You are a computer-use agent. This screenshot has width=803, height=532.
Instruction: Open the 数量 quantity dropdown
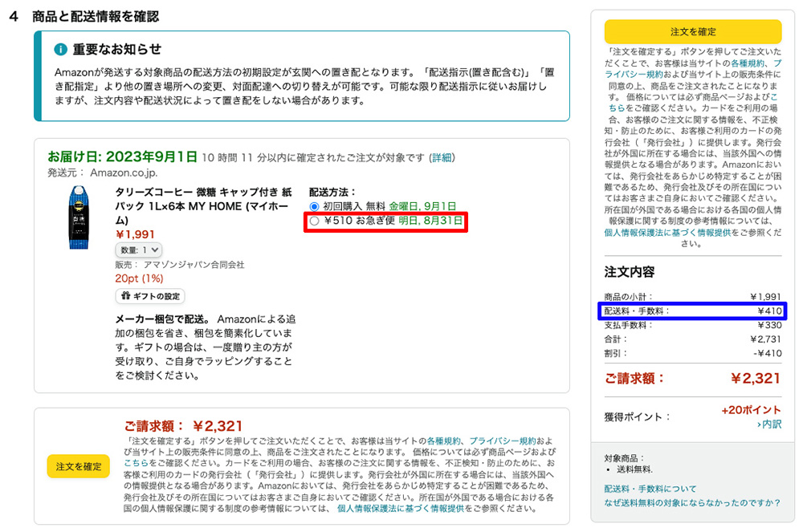[x=139, y=250]
